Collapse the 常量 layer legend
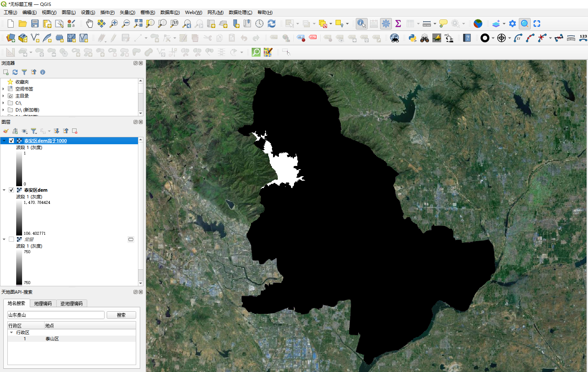Screen dimensions: 588x372 click(4, 239)
